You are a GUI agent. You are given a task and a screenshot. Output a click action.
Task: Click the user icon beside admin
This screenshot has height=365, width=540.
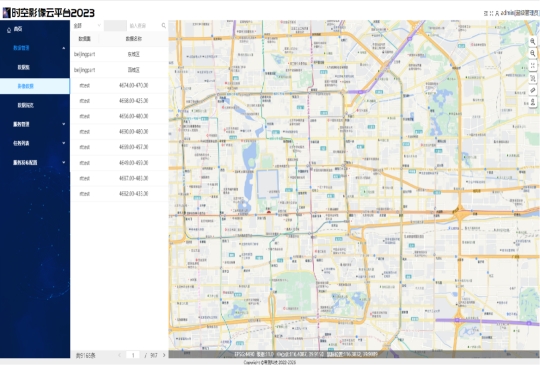click(497, 13)
